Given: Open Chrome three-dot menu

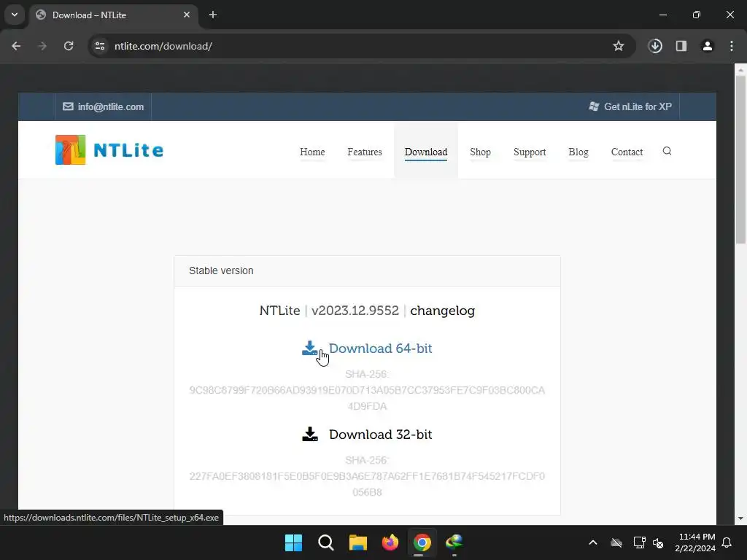Looking at the screenshot, I should coord(732,46).
